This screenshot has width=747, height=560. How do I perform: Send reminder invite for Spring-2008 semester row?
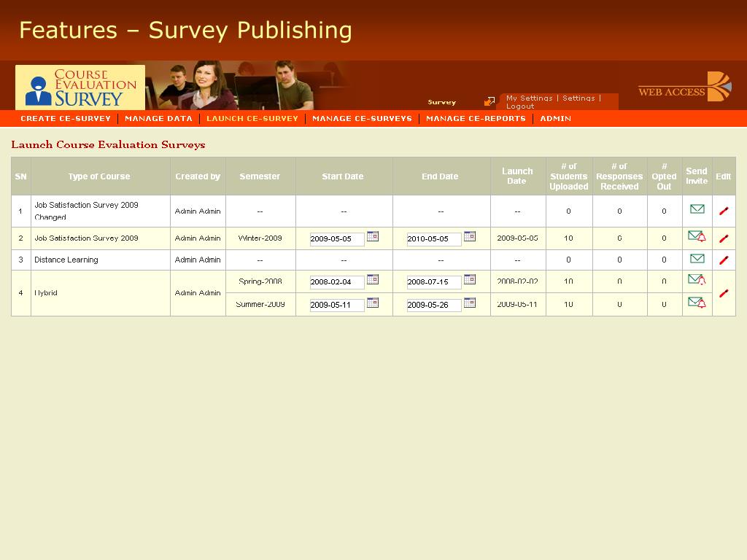(x=697, y=279)
